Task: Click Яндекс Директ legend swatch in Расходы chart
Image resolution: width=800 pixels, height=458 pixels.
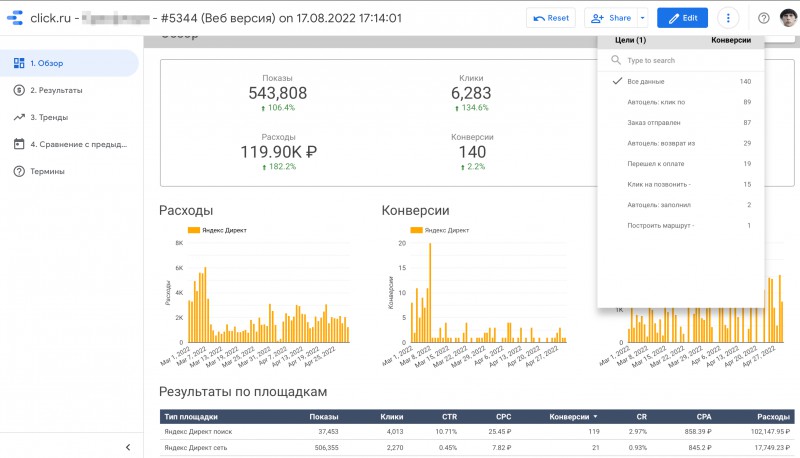Action: click(x=194, y=230)
